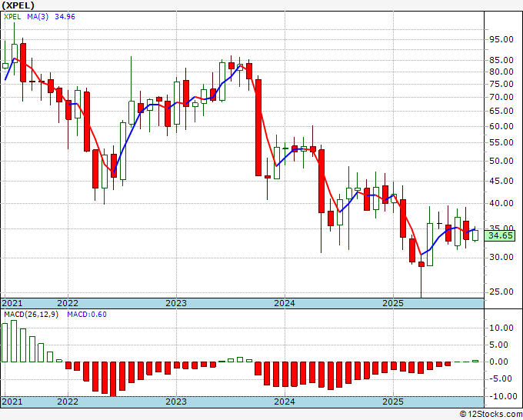Click the 65.00 price axis label

[x=501, y=111]
